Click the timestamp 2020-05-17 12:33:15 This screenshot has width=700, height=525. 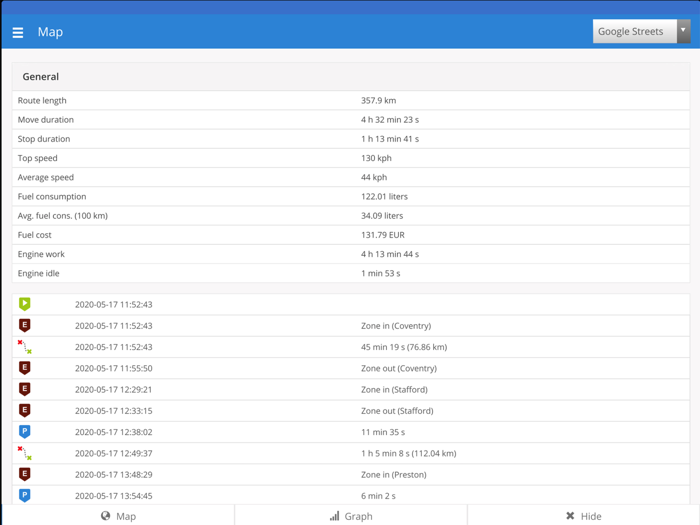coord(113,411)
